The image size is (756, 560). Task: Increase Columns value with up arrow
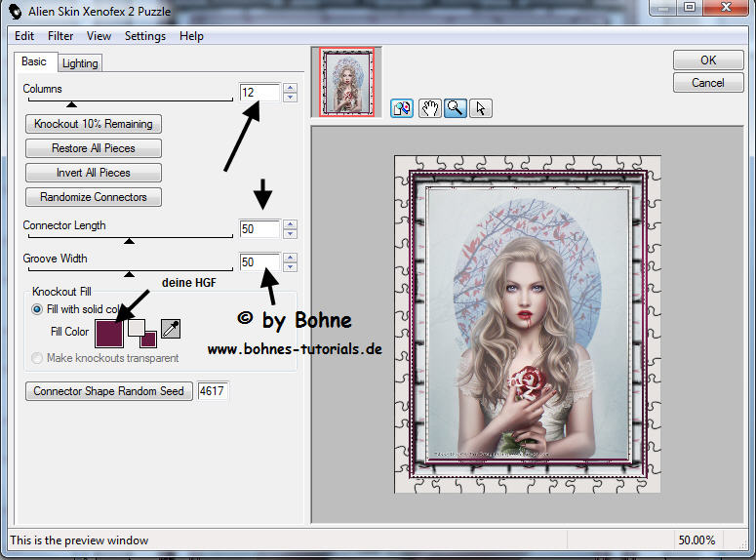coord(291,87)
